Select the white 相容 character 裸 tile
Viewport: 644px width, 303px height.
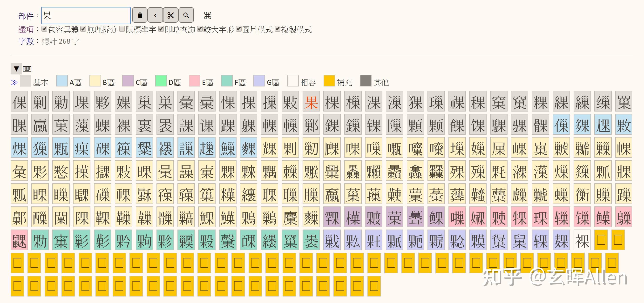582,240
